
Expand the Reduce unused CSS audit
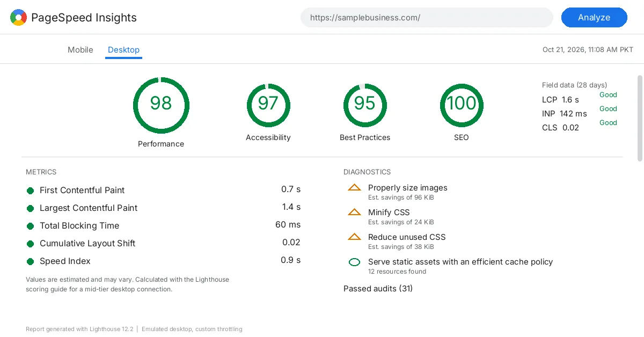click(407, 237)
